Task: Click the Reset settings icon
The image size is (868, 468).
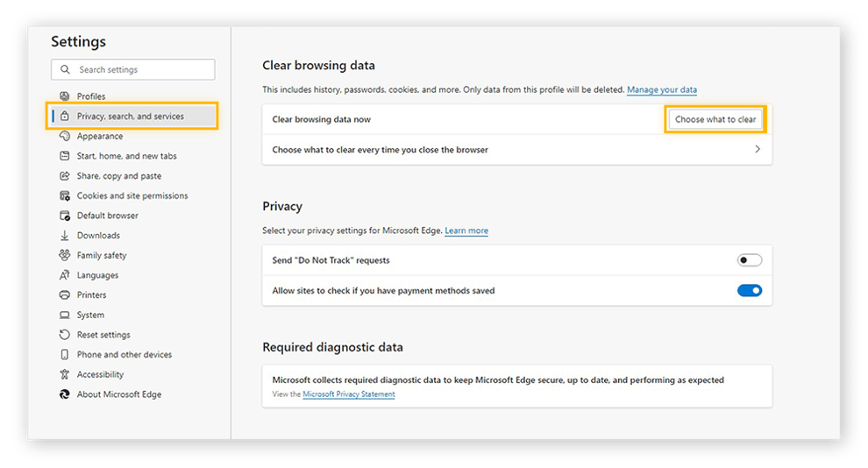Action: coord(64,335)
